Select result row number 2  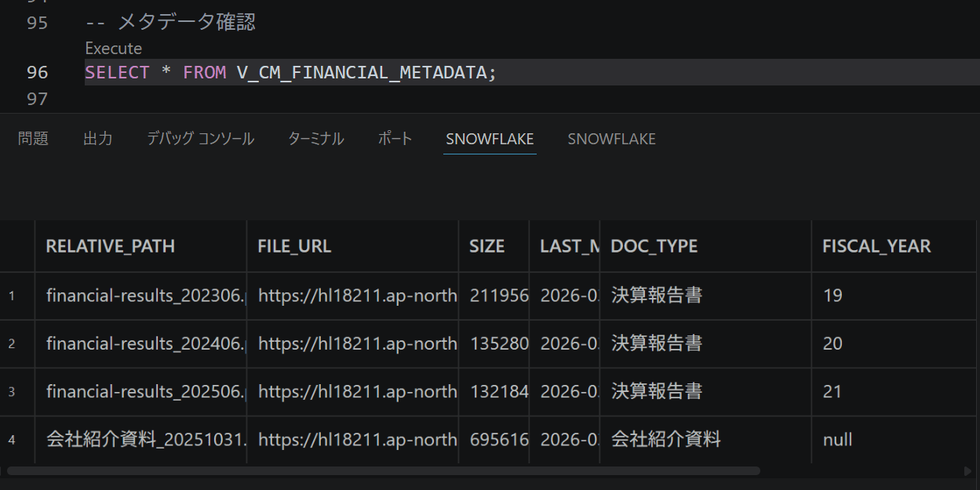[x=12, y=343]
